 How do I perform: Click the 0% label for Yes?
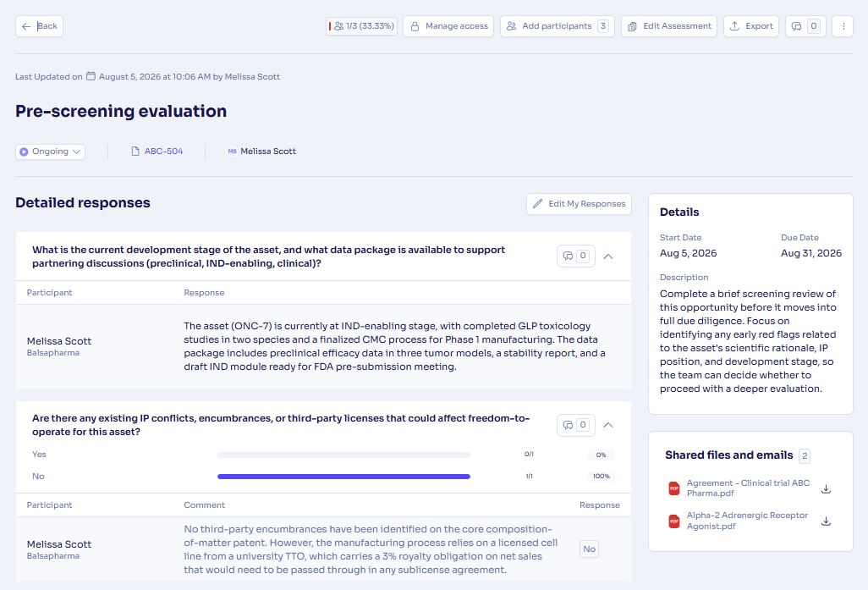pos(602,455)
